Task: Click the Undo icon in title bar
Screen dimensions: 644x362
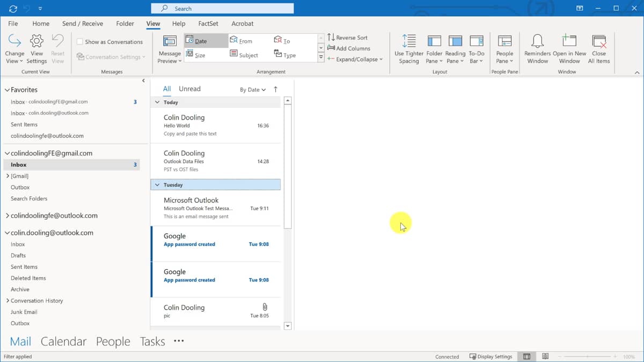Action: [28, 9]
